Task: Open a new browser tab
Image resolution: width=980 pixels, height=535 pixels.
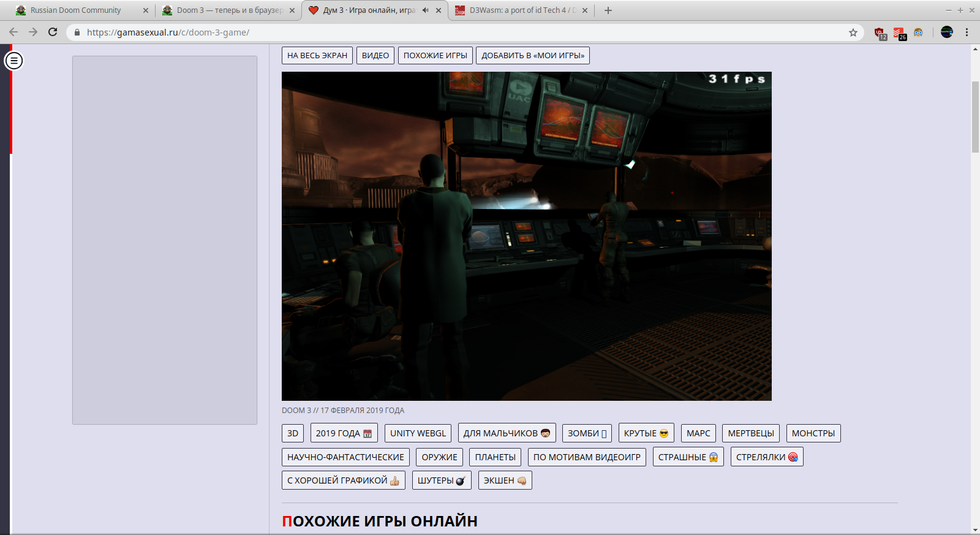Action: coord(608,10)
